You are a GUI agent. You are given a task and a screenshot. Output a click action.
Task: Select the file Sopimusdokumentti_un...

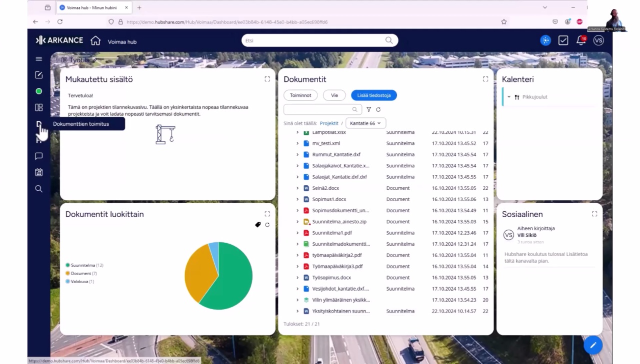(x=340, y=211)
